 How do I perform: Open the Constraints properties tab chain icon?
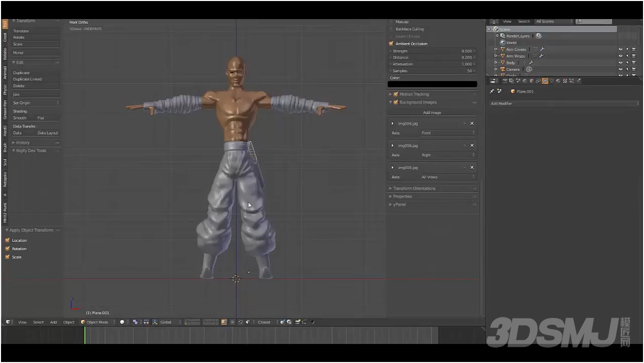538,80
